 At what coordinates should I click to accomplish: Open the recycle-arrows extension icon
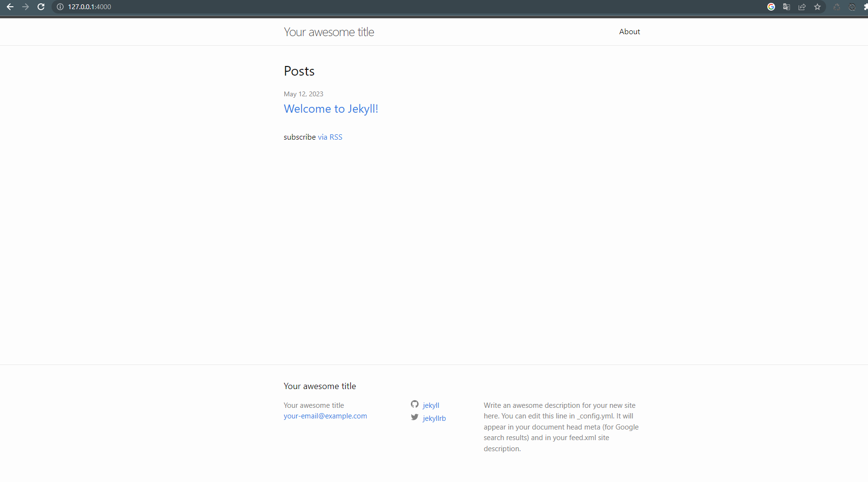837,7
